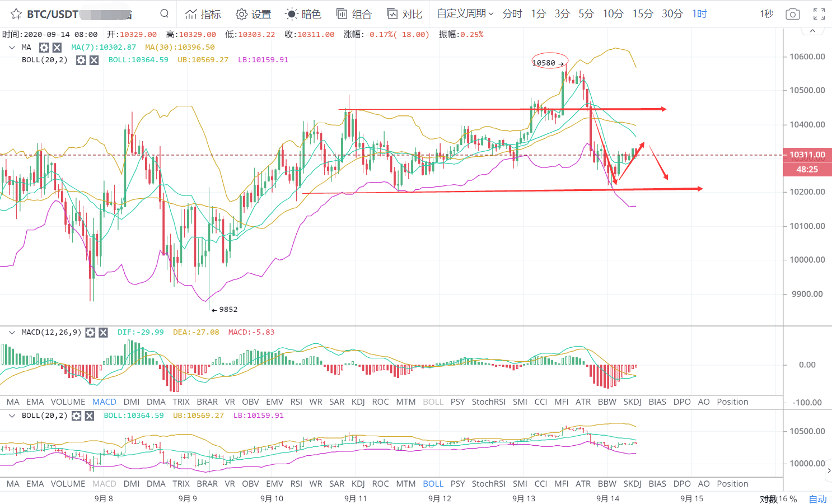Screen dimensions: 832x504
Task: Open the indicators menu button
Action: click(203, 14)
